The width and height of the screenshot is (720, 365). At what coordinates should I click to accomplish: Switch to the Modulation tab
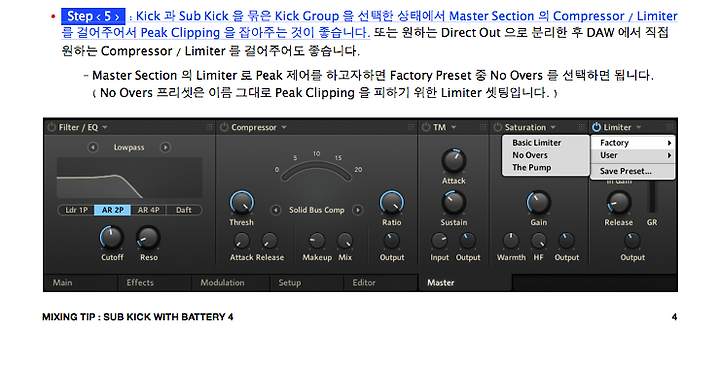[x=231, y=283]
